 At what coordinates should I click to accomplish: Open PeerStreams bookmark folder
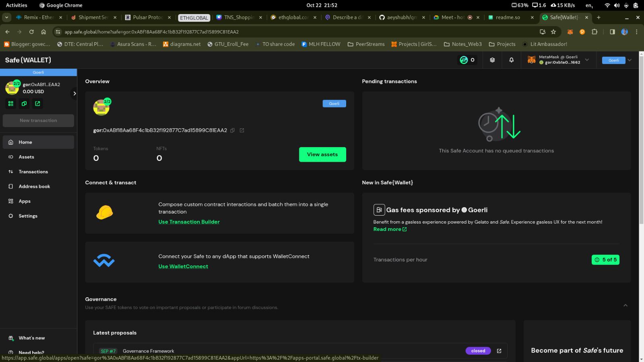[366, 44]
